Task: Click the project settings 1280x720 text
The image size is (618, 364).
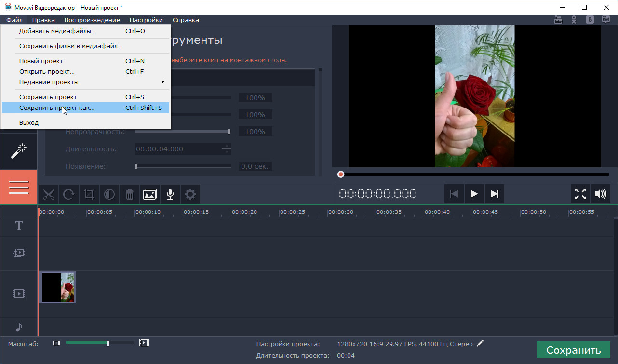Action: [x=405, y=344]
